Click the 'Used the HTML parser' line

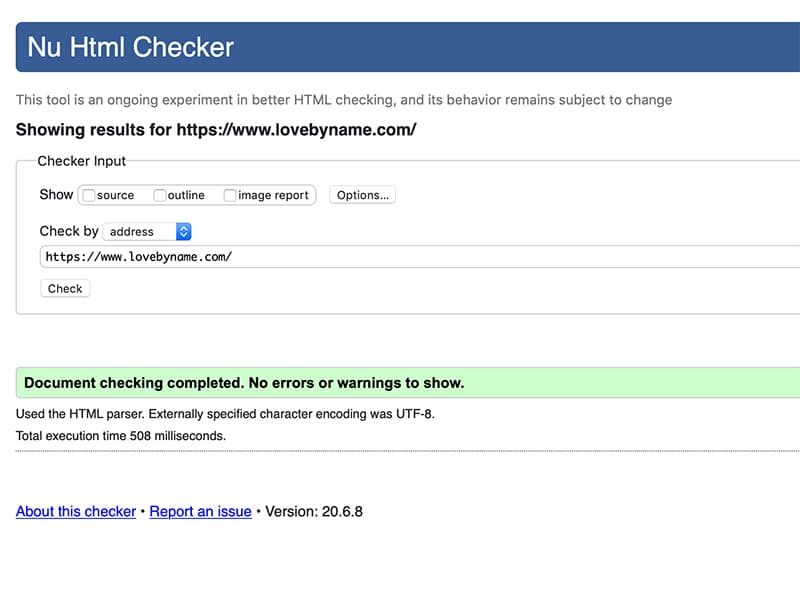click(x=225, y=414)
